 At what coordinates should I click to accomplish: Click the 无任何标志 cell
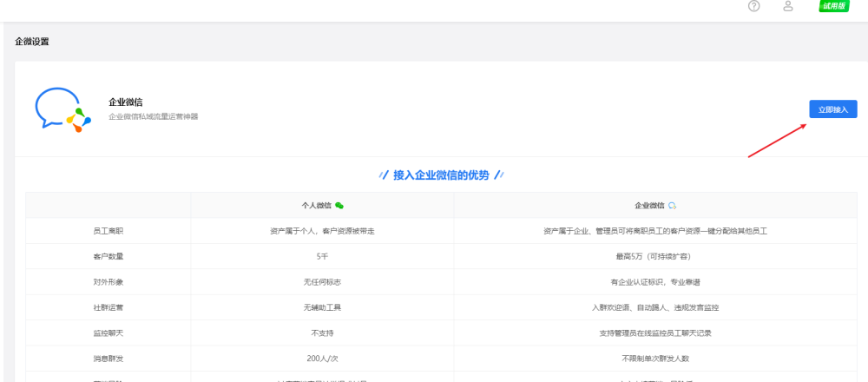coord(322,282)
